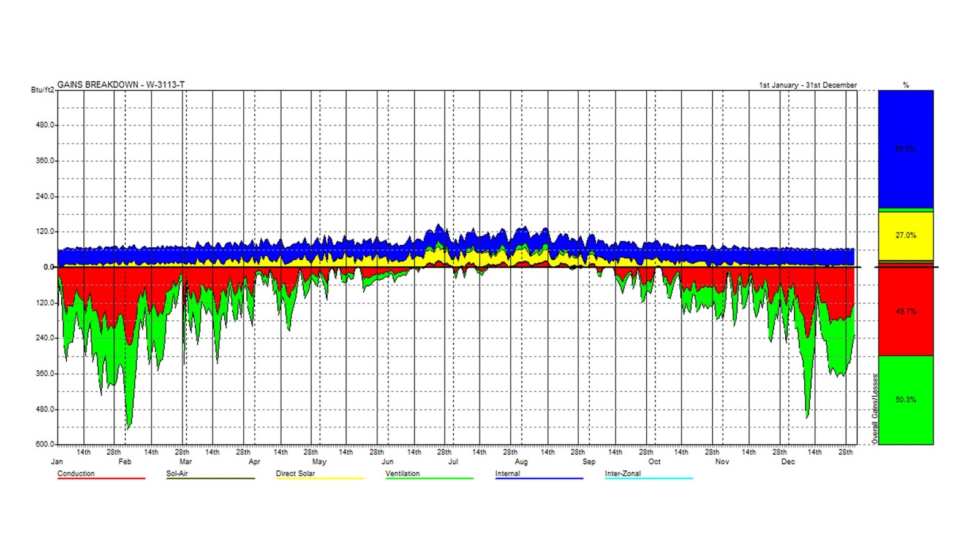Click the Jan month label
The width and height of the screenshot is (980, 551).
point(57,462)
